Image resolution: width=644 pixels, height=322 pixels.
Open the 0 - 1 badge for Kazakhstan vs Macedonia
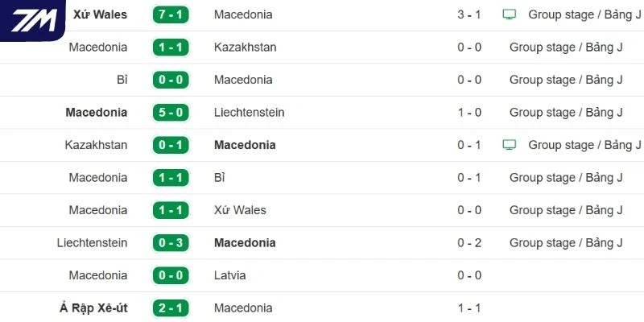pyautogui.click(x=171, y=145)
